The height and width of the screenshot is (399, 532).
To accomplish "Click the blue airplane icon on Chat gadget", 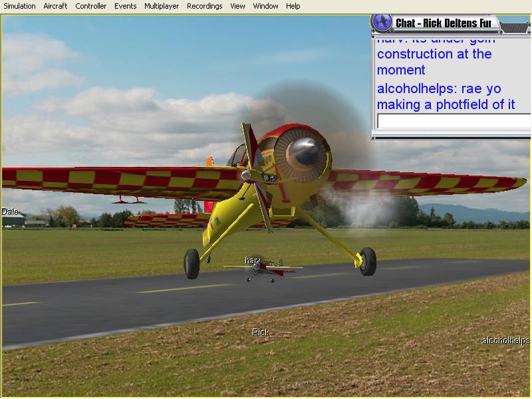I will point(382,23).
